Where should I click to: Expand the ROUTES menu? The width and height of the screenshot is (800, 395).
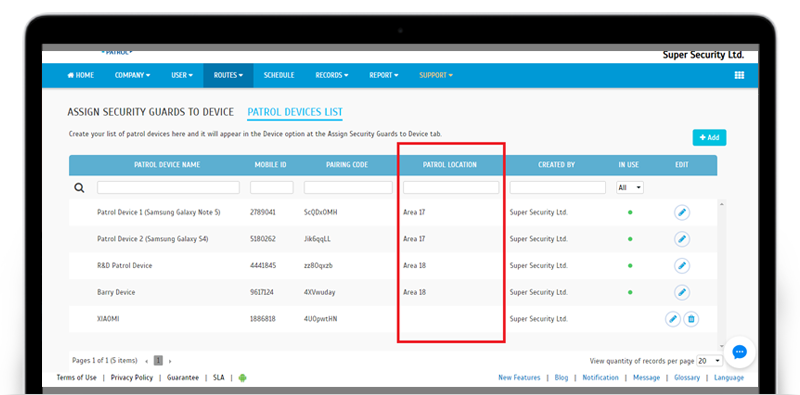(x=228, y=75)
